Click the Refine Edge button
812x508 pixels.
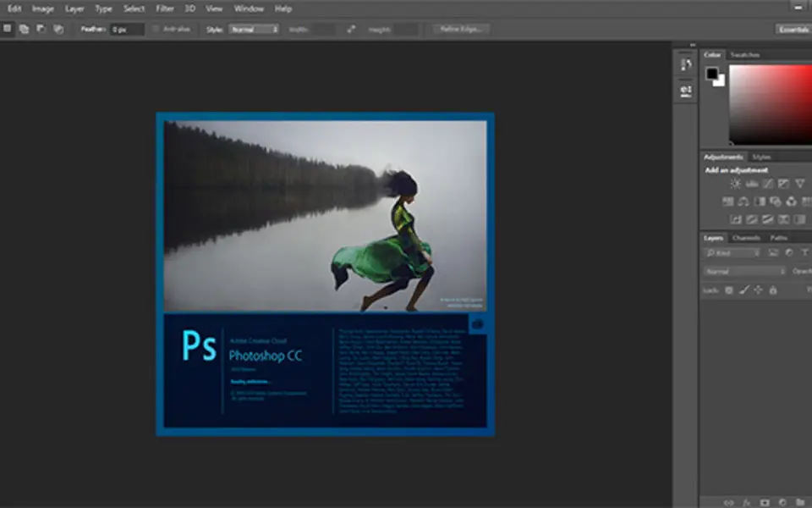461,29
